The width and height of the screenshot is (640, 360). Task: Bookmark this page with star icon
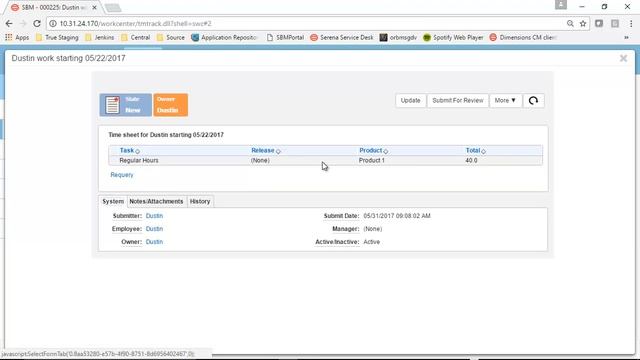[583, 24]
